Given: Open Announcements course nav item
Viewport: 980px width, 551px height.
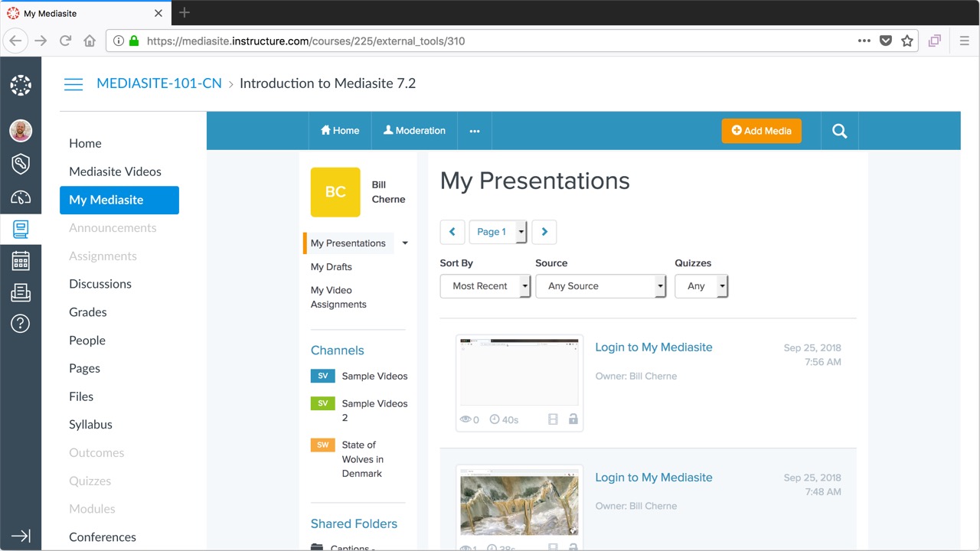Looking at the screenshot, I should coord(113,228).
